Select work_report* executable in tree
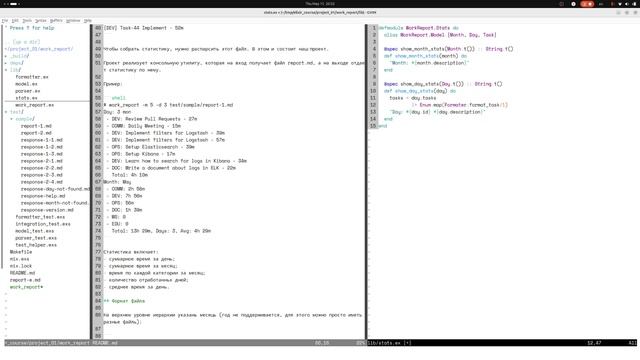This screenshot has width=640, height=360. click(26, 287)
